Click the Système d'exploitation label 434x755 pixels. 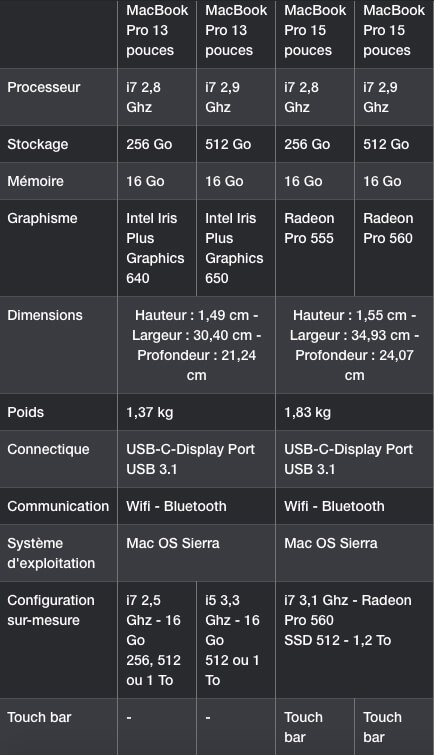(51, 553)
